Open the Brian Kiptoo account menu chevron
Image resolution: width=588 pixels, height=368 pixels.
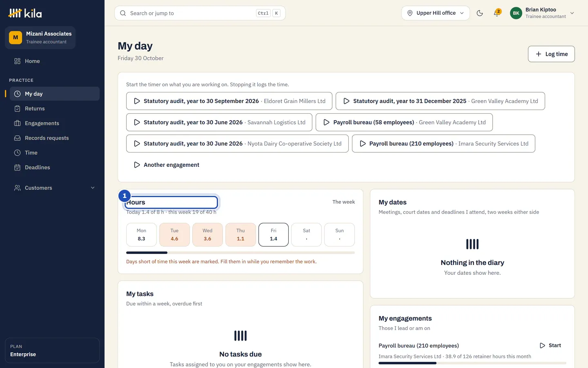click(572, 13)
